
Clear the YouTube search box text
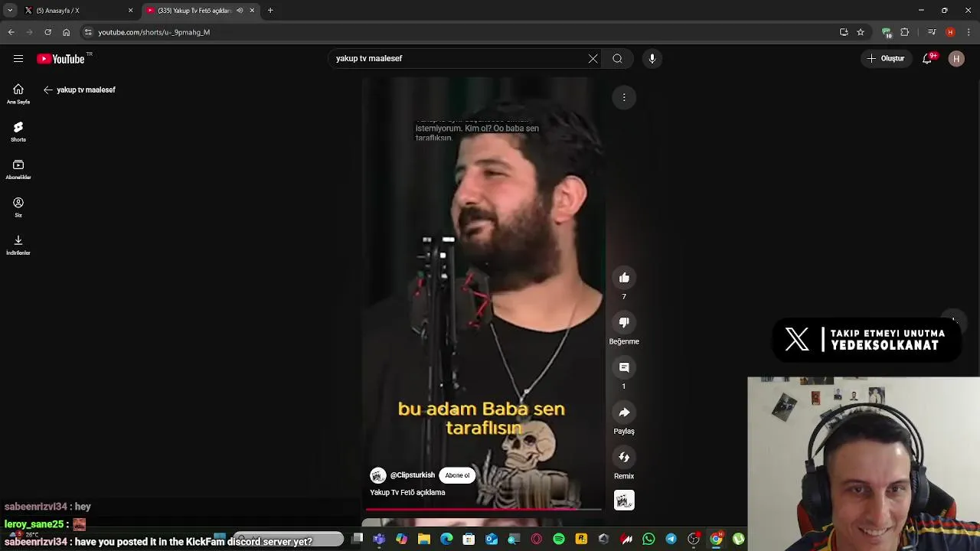tap(593, 58)
